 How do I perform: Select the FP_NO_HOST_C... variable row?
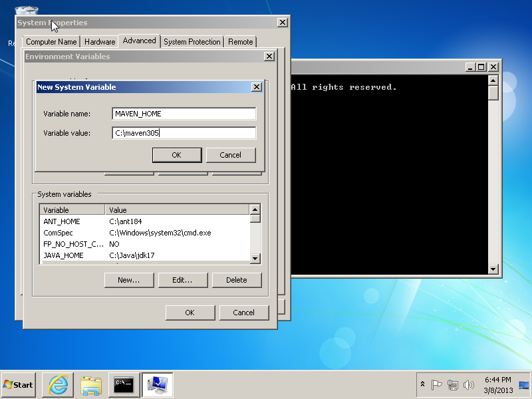(144, 244)
